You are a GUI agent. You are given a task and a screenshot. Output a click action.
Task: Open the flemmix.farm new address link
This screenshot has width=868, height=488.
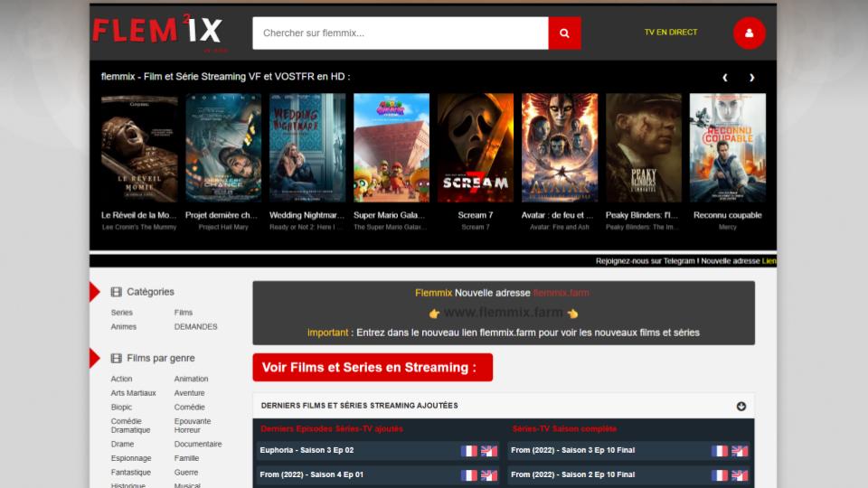tap(561, 293)
